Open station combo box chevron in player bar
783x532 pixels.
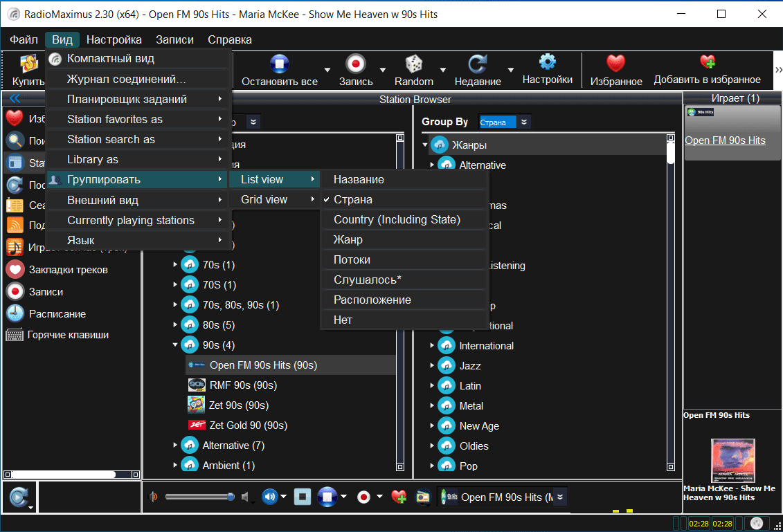[x=560, y=497]
